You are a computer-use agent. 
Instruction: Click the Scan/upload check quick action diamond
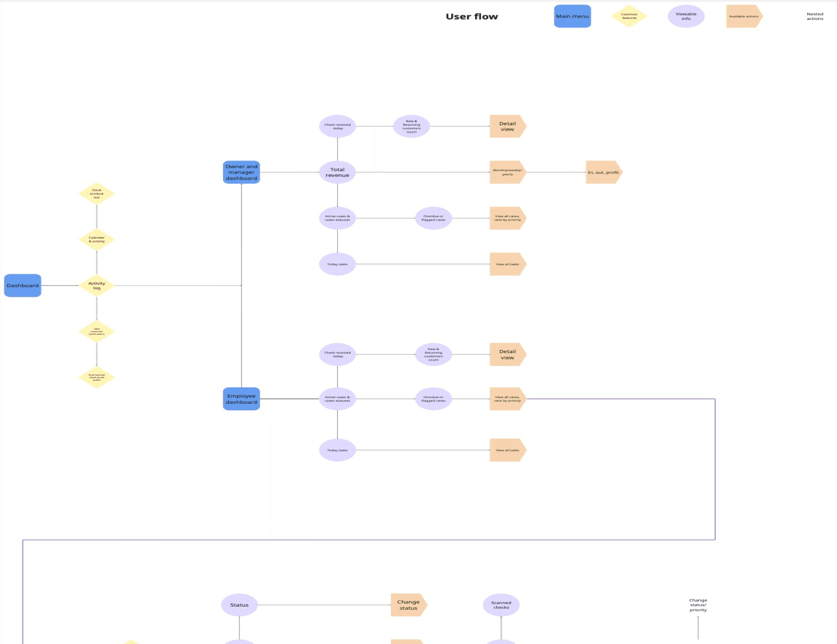[97, 378]
